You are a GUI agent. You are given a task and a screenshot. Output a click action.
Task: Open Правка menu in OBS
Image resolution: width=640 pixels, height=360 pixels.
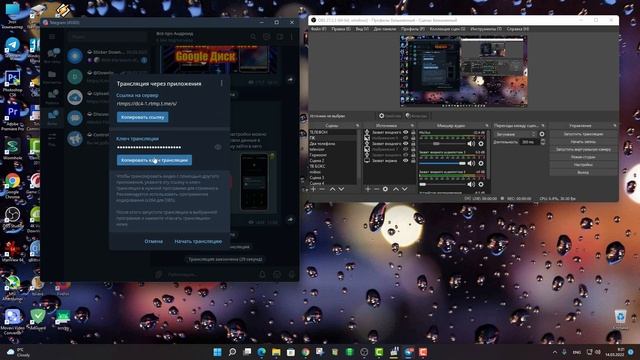341,29
